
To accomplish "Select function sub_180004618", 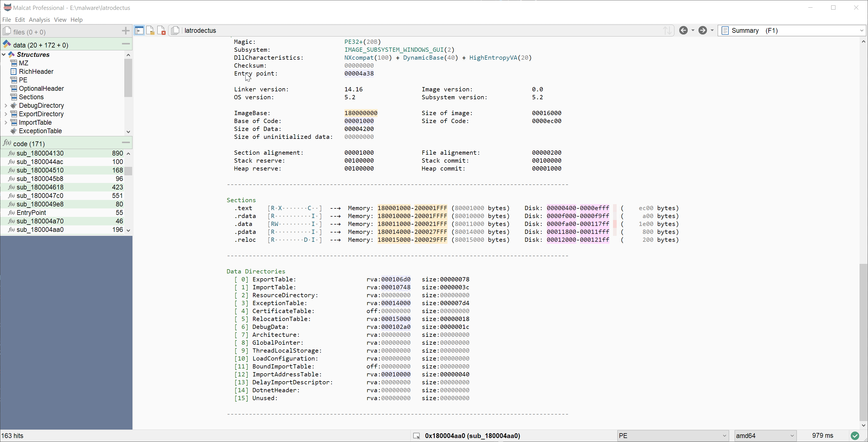I will [62, 187].
